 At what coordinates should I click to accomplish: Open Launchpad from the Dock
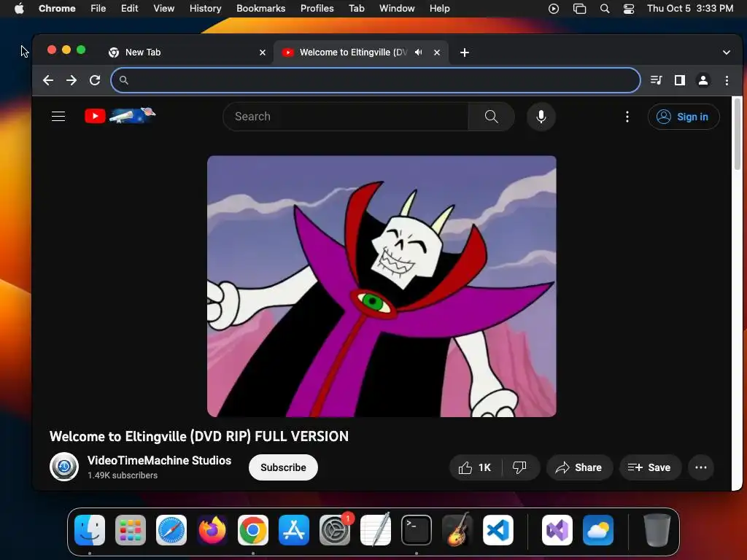pyautogui.click(x=131, y=530)
